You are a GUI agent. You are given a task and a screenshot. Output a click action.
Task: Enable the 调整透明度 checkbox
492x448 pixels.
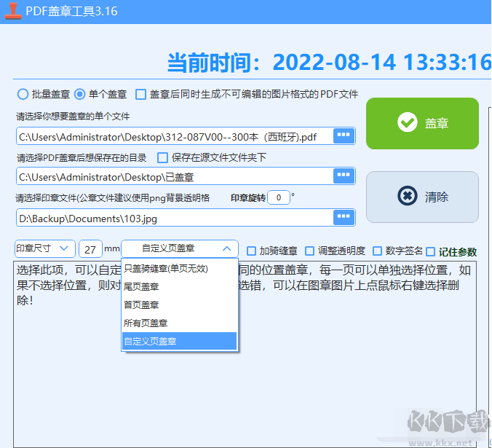310,251
